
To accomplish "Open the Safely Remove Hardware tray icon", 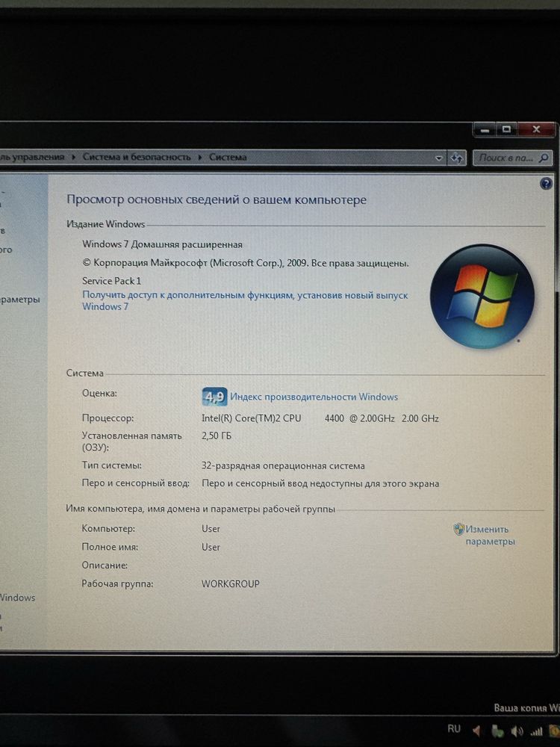I will (x=497, y=731).
